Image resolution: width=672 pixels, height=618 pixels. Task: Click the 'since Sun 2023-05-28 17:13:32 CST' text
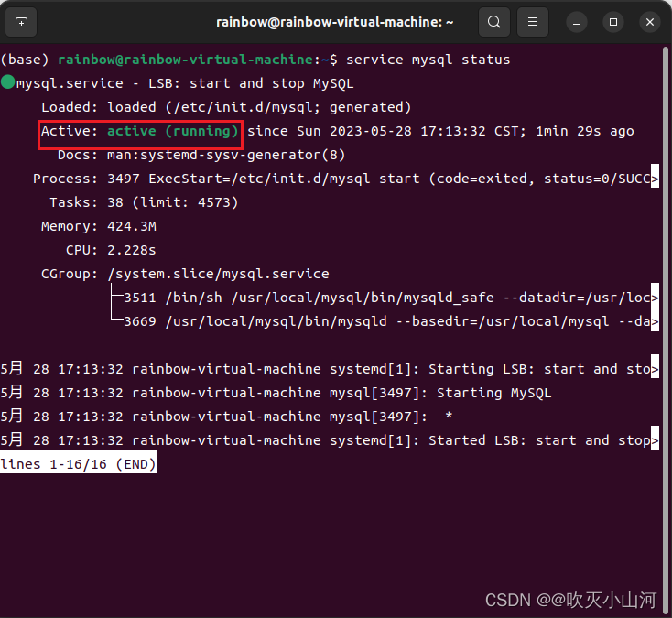385,131
